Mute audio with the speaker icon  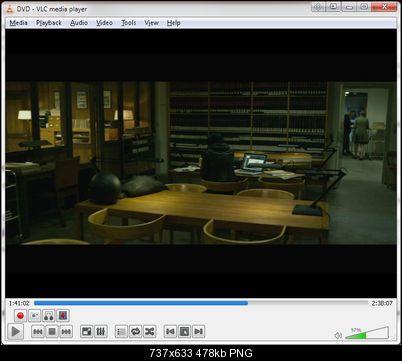(x=338, y=335)
